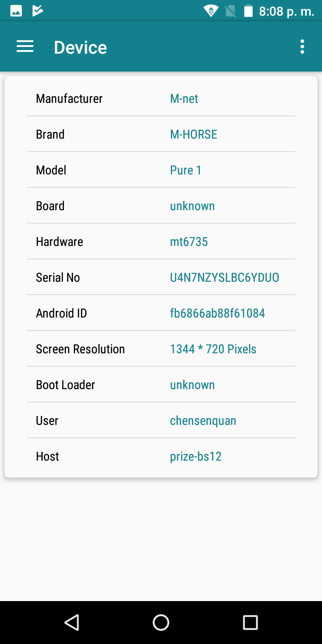Tap the Screen Resolution row label

pyautogui.click(x=80, y=349)
